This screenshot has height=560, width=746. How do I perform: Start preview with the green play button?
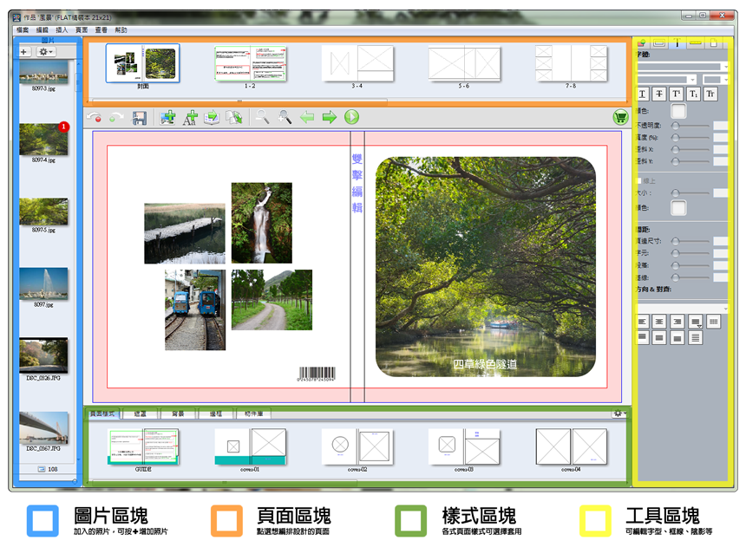351,117
